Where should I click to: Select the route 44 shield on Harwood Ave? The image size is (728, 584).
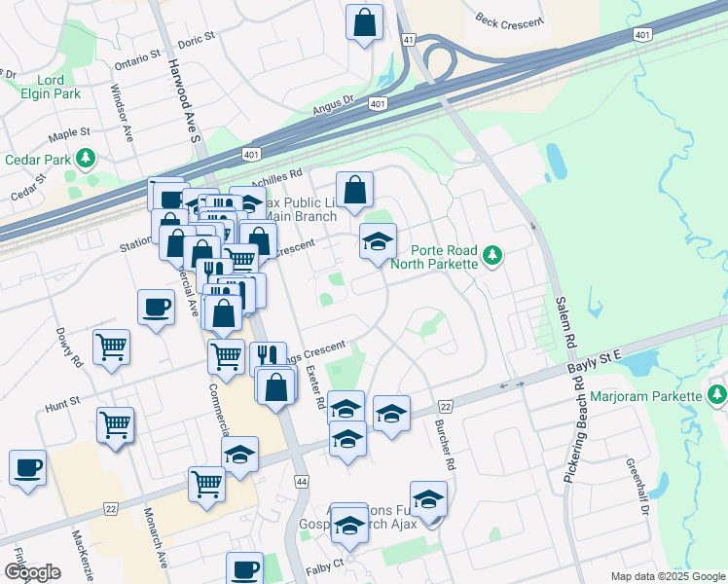click(302, 481)
